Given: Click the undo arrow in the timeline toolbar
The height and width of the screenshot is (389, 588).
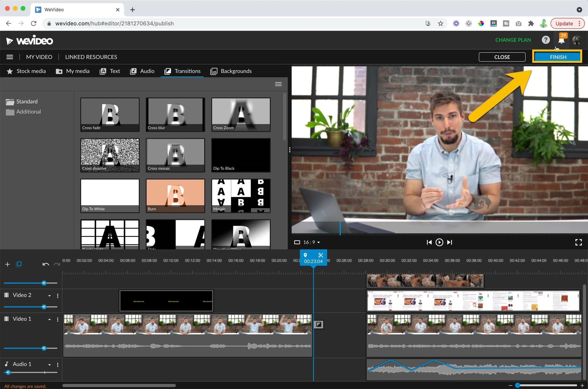Looking at the screenshot, I should [45, 264].
